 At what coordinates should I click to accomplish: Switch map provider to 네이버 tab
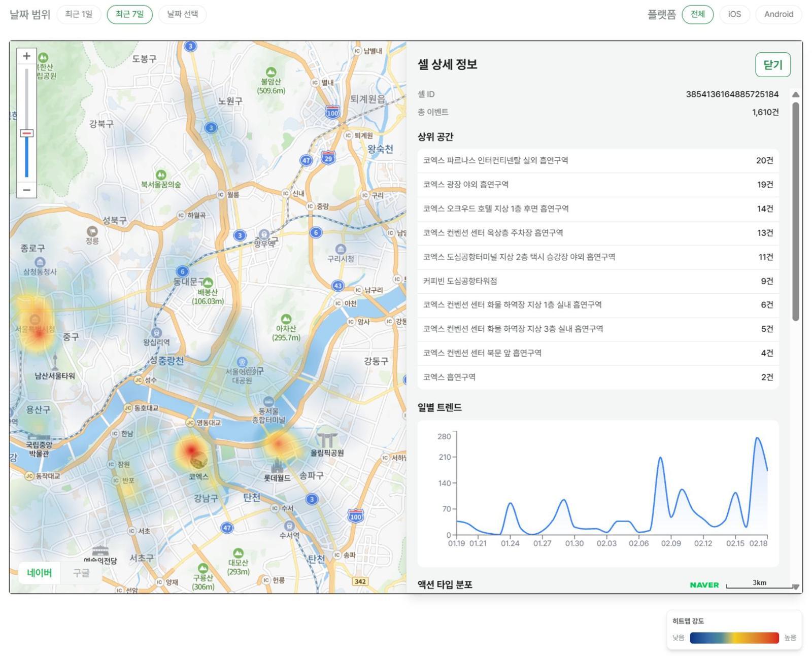click(x=40, y=573)
